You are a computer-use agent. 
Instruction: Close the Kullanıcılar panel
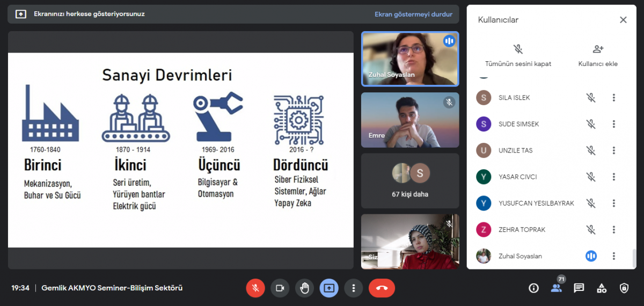(623, 20)
